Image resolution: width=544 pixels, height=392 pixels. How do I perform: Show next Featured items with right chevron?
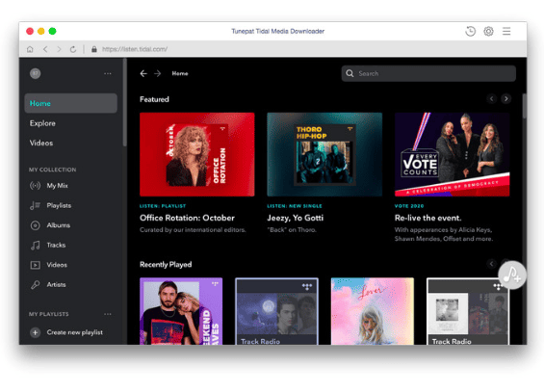pos(506,99)
